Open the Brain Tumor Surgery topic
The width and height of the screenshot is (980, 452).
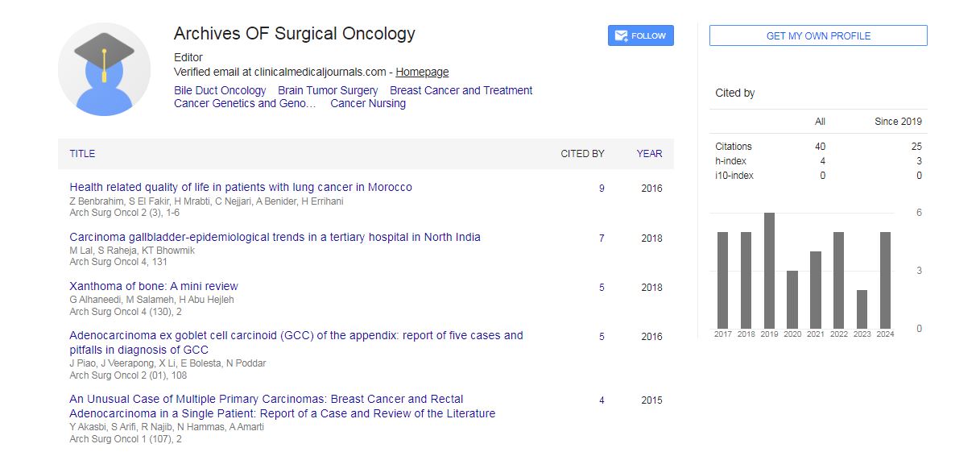point(328,90)
